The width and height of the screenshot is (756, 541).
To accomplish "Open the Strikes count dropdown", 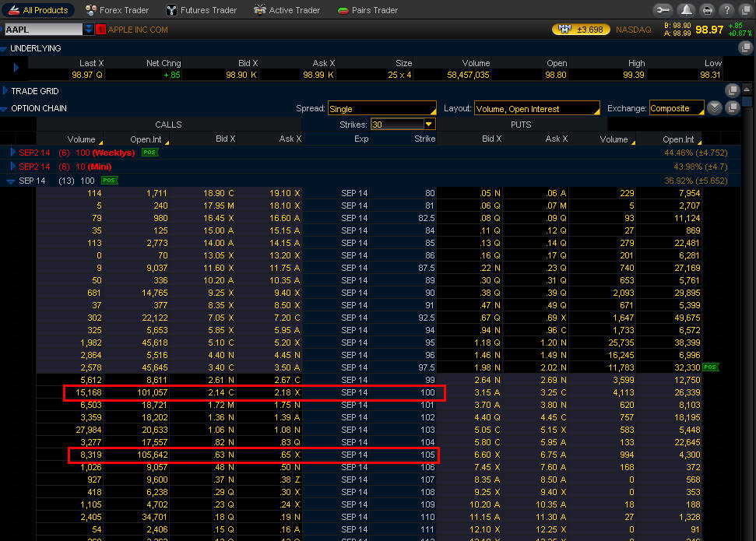I will coord(428,125).
